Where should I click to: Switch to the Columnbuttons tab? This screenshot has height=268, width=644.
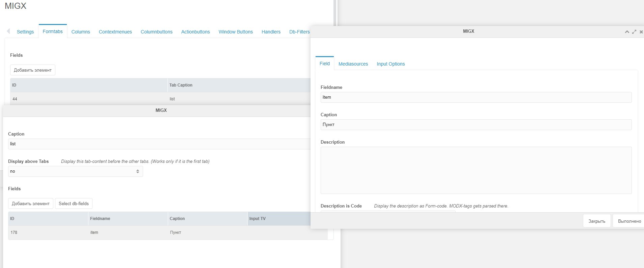tap(157, 32)
